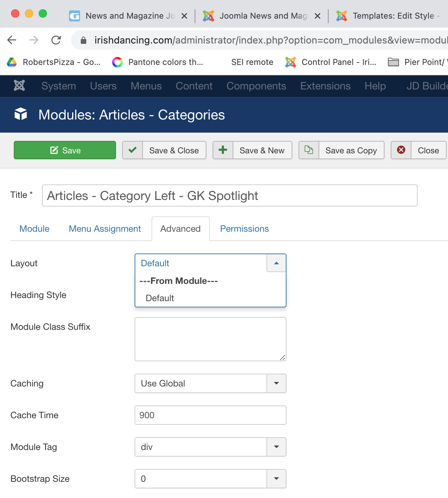Switch to the Menu Assignment tab
The height and width of the screenshot is (498, 448).
pyautogui.click(x=105, y=229)
